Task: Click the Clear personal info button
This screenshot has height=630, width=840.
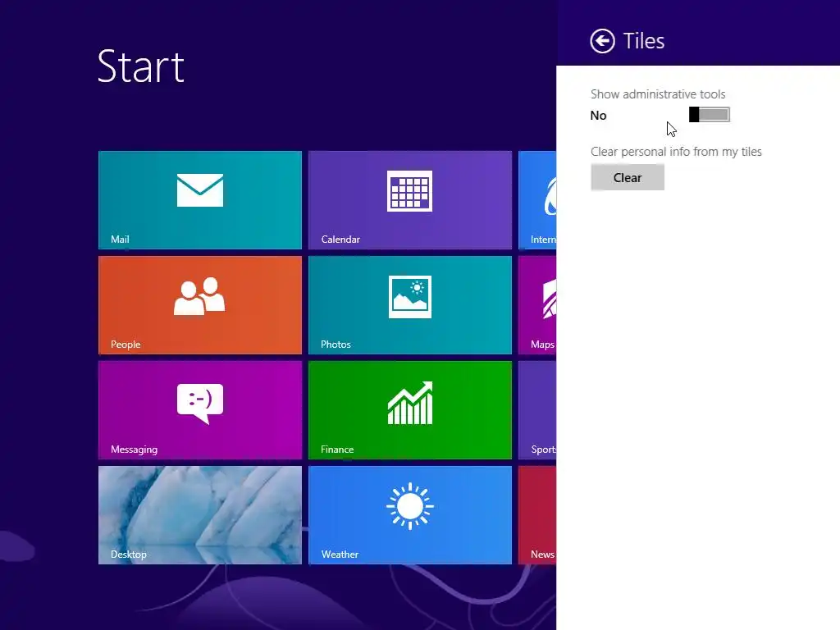Action: 628,177
